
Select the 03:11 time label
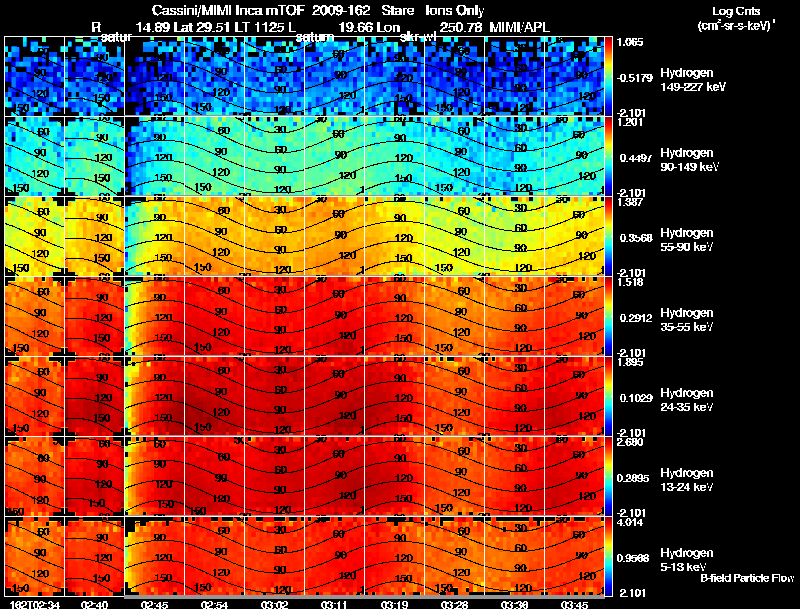tap(334, 605)
